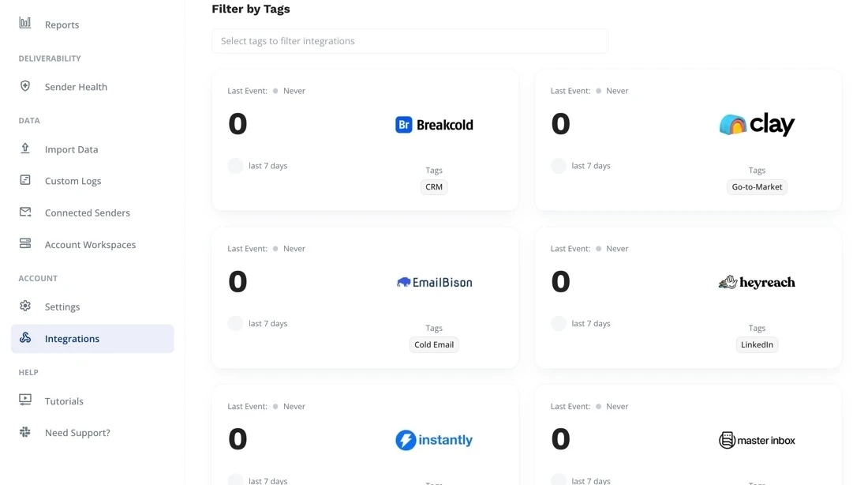Click the Account Workspaces stack icon
868x485 pixels.
(x=24, y=244)
